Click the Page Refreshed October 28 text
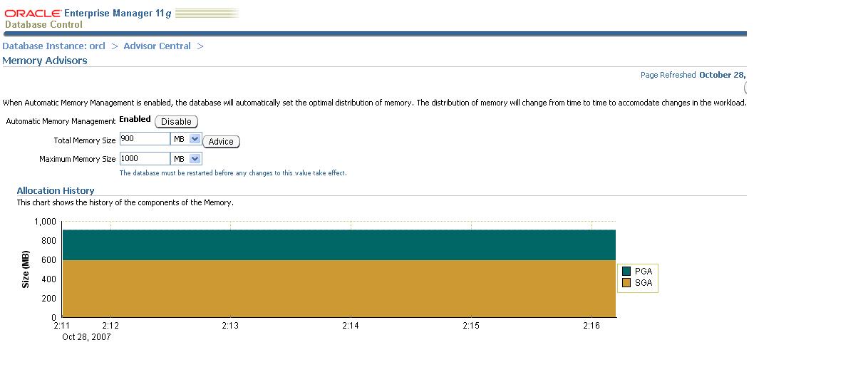Screen dimensions: 868x392 693,75
